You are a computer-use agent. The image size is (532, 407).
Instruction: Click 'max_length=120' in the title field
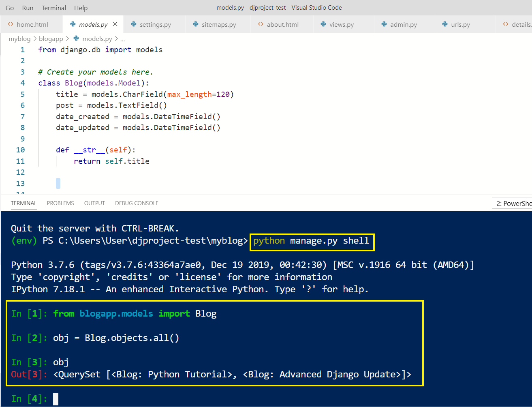pos(198,94)
